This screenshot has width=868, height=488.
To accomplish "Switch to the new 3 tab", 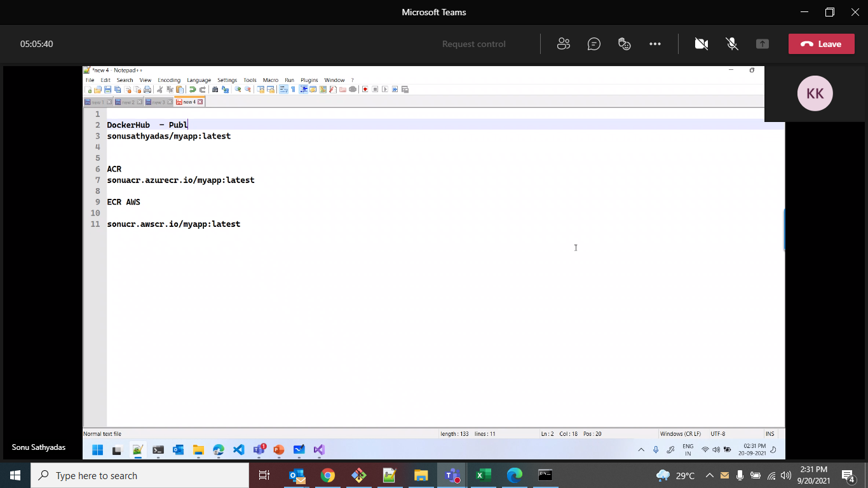I will point(159,102).
